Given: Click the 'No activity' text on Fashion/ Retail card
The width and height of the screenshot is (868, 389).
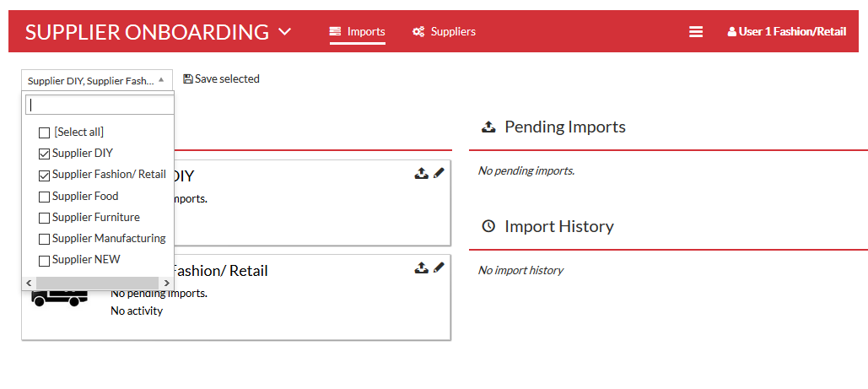Looking at the screenshot, I should click(137, 311).
